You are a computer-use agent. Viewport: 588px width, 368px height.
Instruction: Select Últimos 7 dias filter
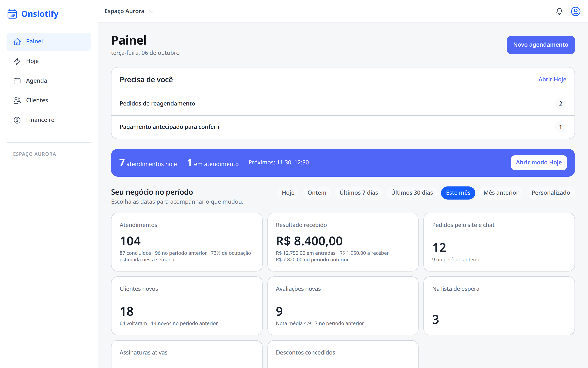tap(359, 193)
